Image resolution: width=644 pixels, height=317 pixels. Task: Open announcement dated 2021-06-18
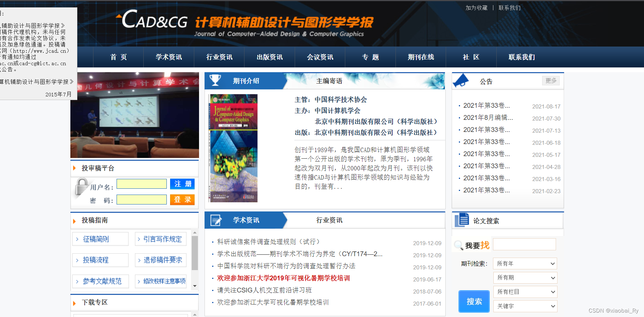[486, 142]
